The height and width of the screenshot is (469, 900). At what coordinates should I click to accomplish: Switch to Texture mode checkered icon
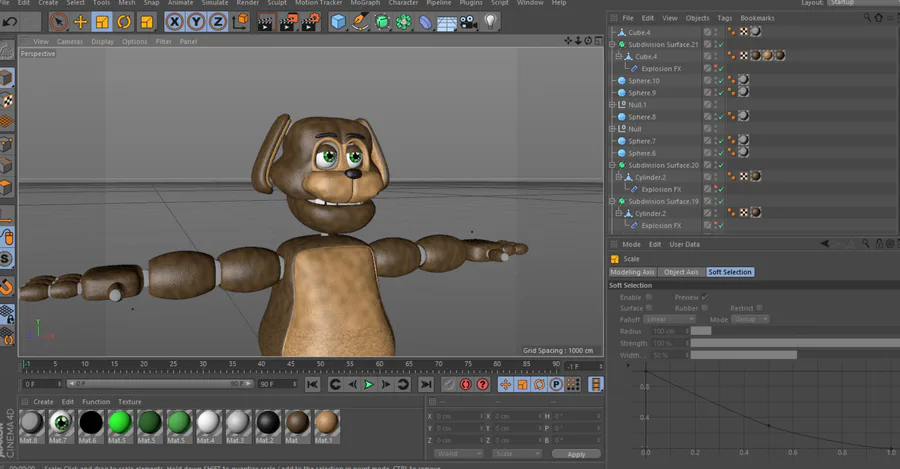point(6,100)
